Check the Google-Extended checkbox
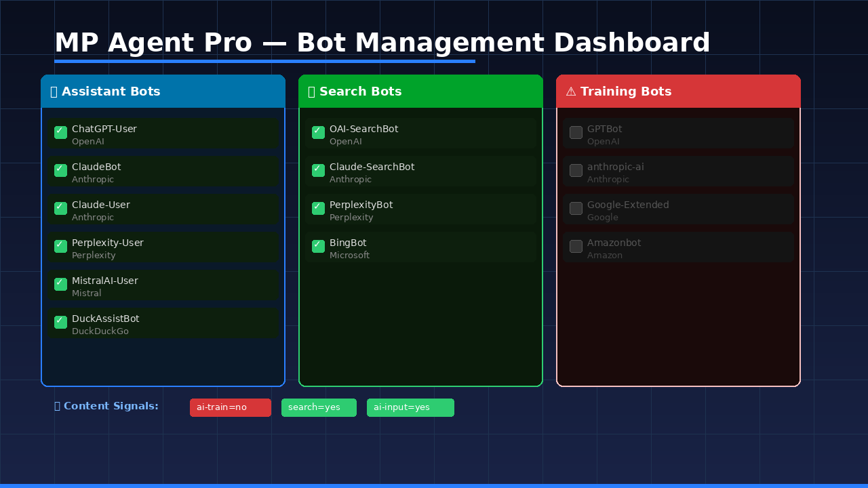Screen dimensions: 868x488 [x=575, y=208]
